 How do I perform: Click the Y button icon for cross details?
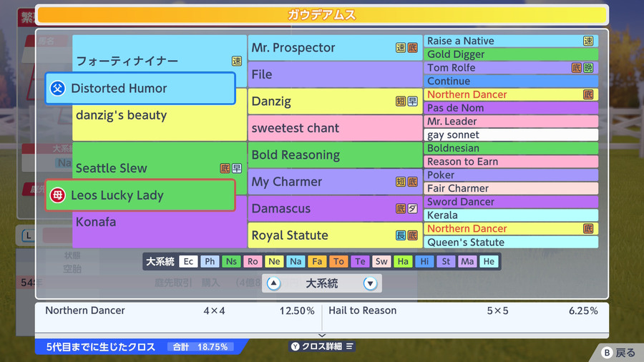click(x=296, y=346)
